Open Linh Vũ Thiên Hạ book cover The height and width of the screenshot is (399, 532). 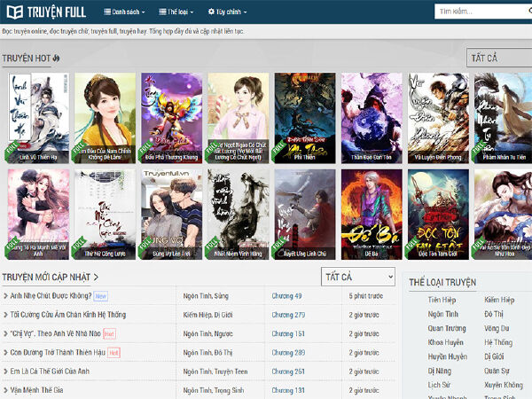tap(38, 118)
